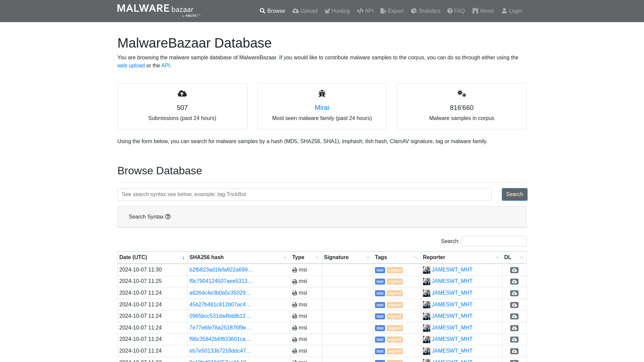Click the Search button
The height and width of the screenshot is (362, 644).
tap(515, 194)
